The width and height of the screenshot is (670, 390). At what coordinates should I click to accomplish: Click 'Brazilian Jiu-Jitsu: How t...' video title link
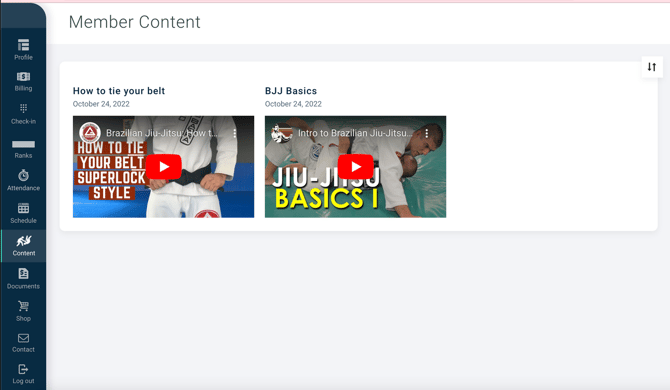[162, 133]
